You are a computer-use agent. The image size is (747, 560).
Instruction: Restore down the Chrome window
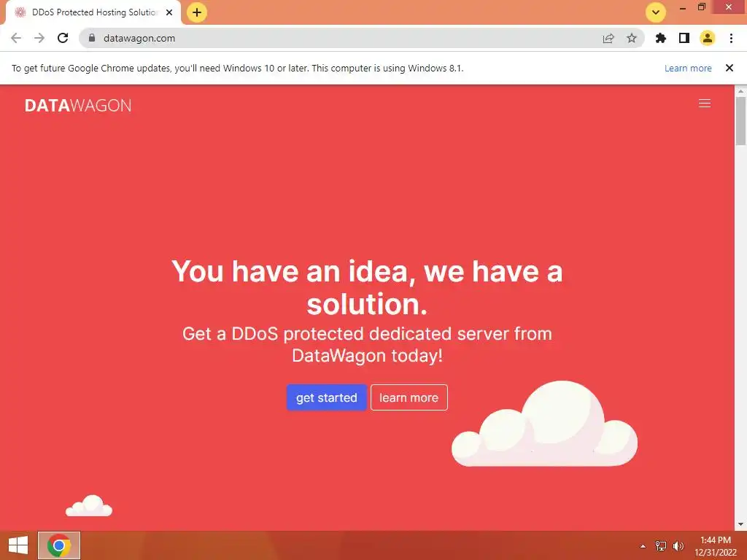(x=702, y=7)
